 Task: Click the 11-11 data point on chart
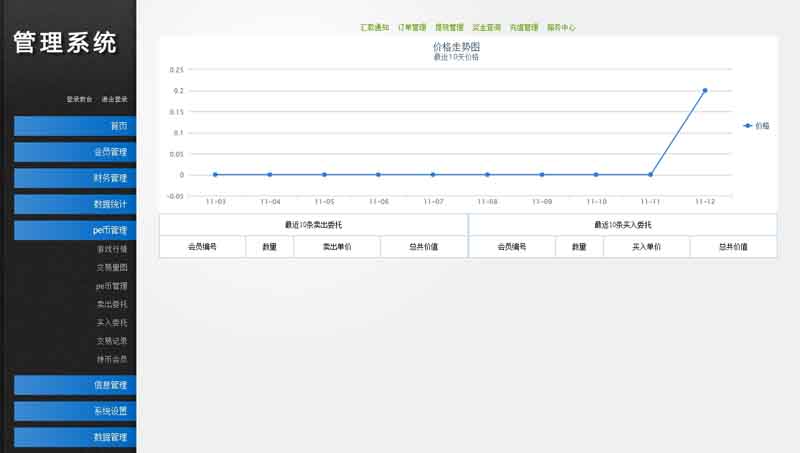[650, 174]
